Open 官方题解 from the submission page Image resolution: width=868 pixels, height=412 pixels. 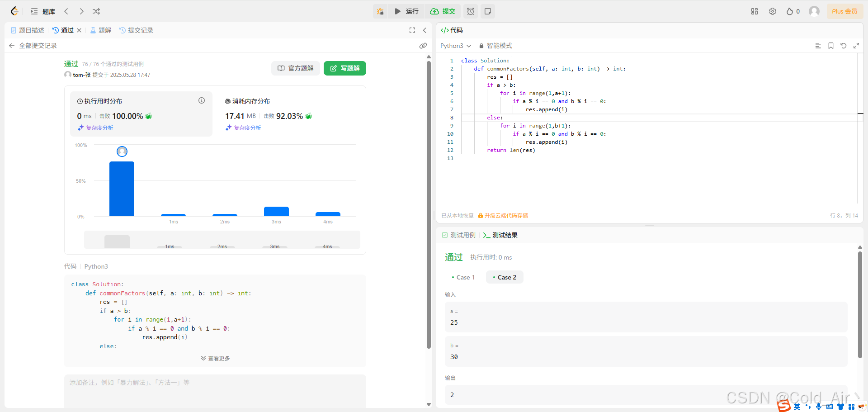pyautogui.click(x=295, y=68)
